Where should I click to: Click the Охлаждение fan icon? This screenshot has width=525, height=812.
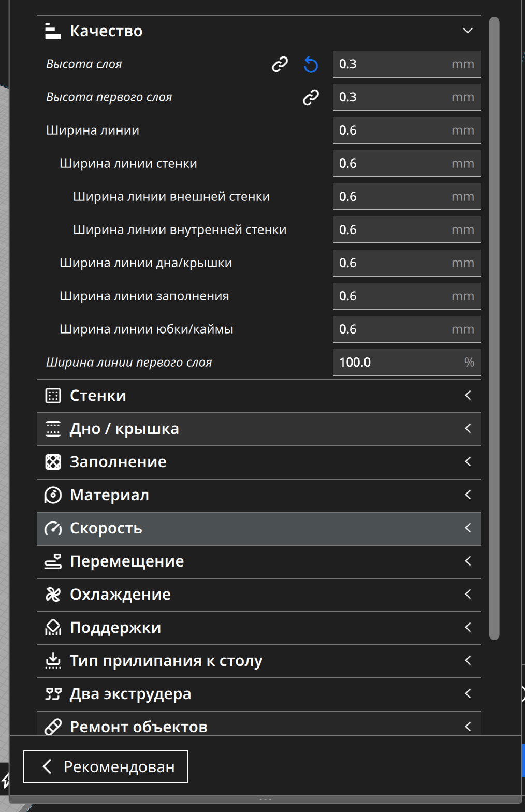click(53, 594)
